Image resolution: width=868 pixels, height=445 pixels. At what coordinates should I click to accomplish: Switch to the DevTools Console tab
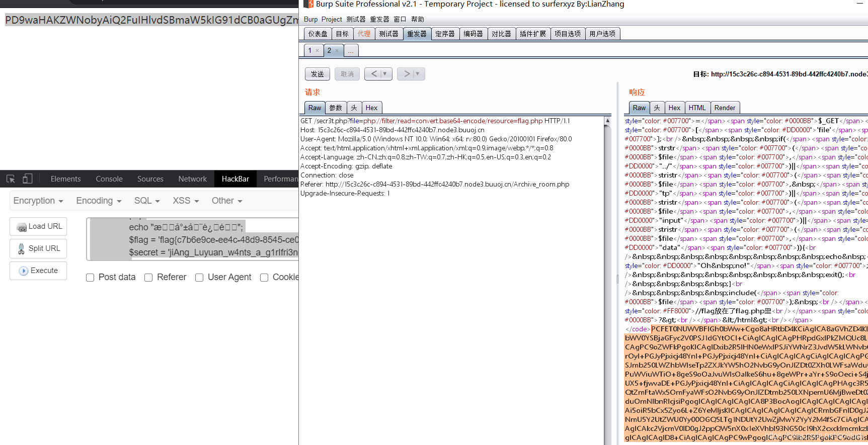click(109, 179)
